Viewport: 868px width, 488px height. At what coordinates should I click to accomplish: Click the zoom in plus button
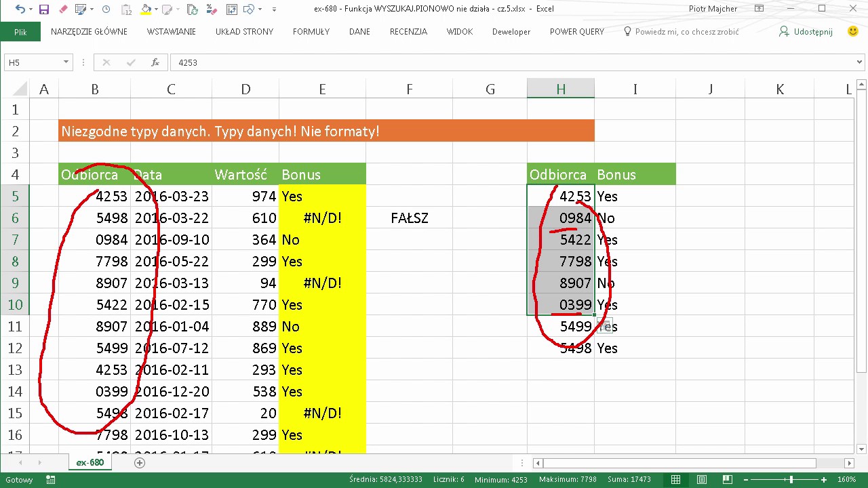click(x=823, y=479)
